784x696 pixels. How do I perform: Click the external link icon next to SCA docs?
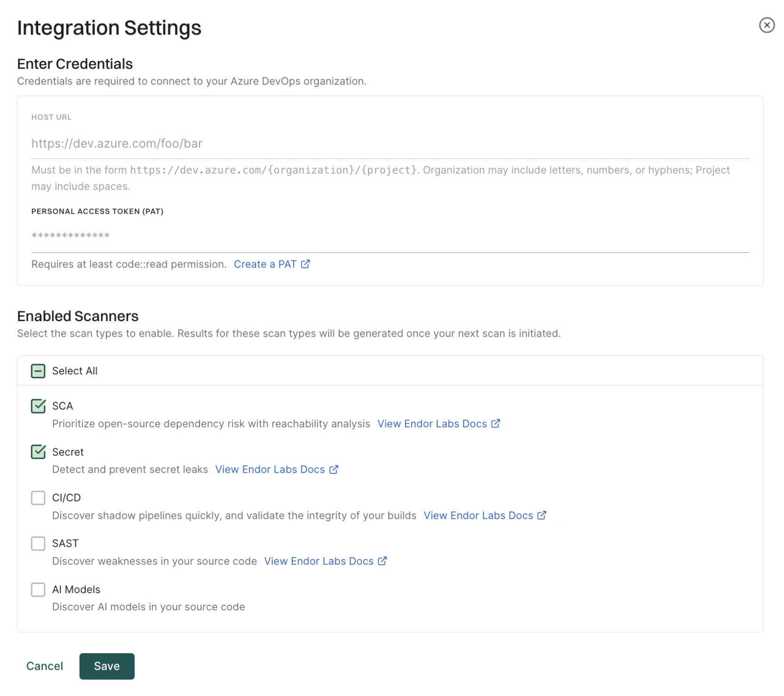[x=496, y=423]
